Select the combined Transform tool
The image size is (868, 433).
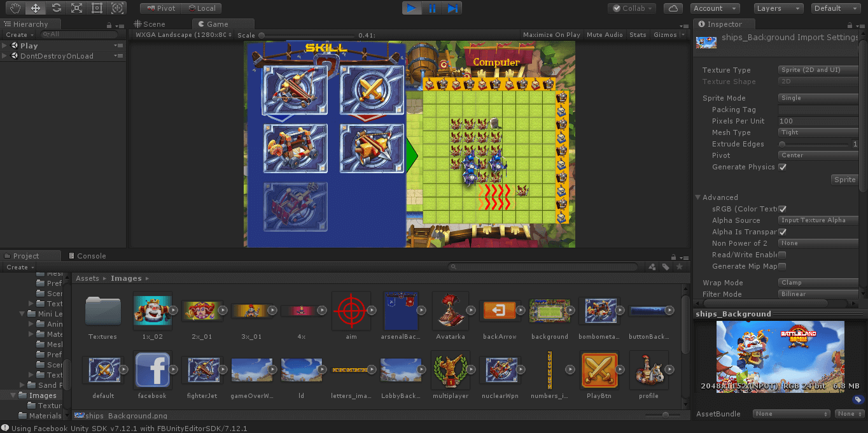(117, 8)
